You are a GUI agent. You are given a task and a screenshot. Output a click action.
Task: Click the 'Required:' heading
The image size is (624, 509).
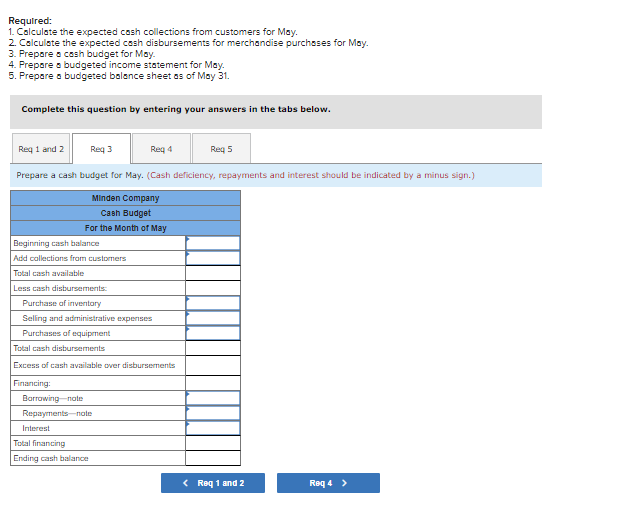30,20
